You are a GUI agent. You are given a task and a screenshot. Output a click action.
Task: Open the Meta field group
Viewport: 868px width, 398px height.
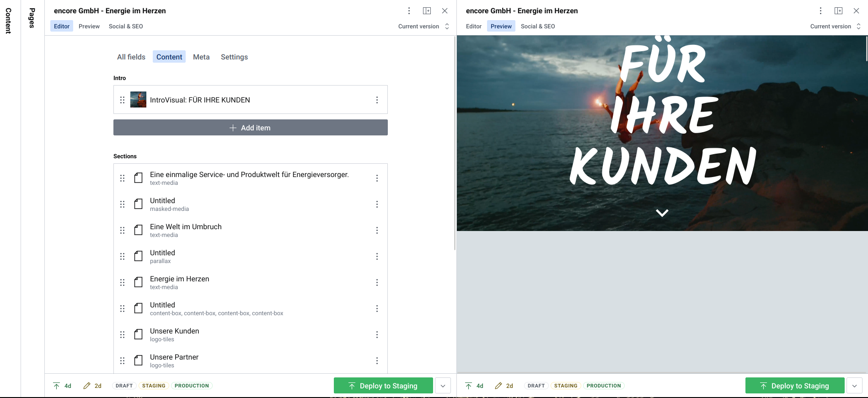[x=201, y=57]
